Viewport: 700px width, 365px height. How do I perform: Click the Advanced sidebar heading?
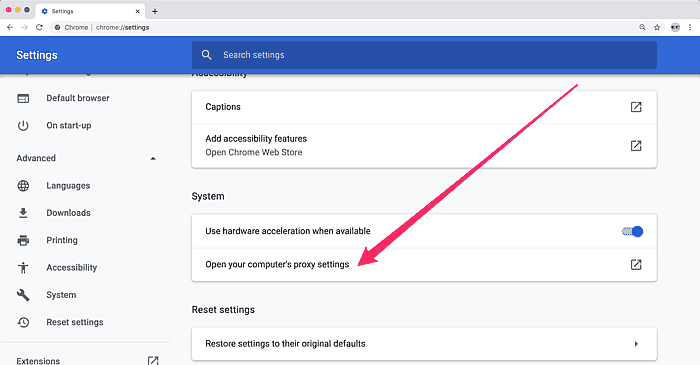coord(36,158)
